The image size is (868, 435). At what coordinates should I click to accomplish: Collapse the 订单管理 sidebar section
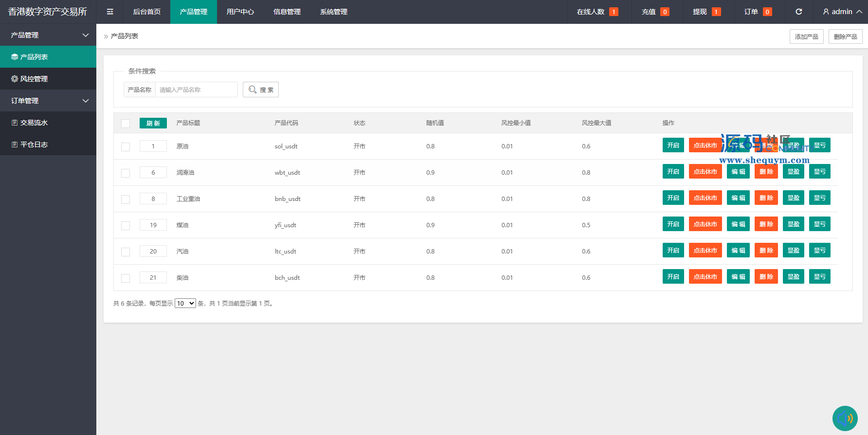tap(86, 101)
